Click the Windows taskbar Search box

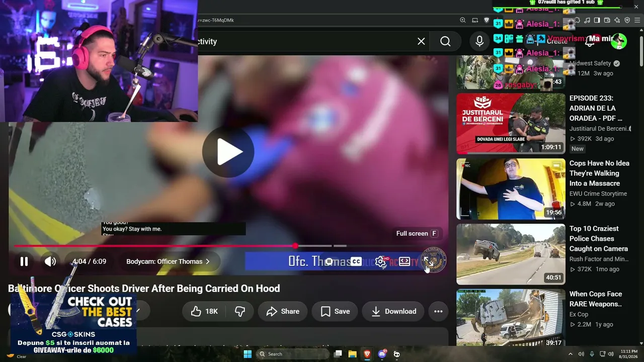[x=293, y=354]
